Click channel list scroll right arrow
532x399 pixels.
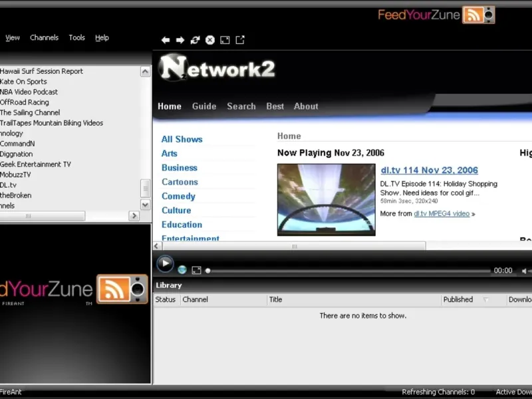click(x=134, y=215)
